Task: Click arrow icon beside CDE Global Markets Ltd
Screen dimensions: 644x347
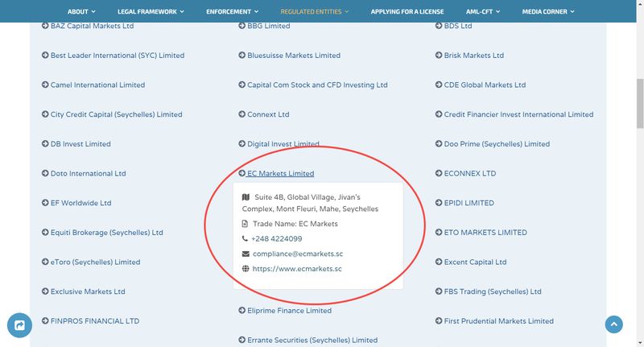Action: tap(439, 85)
